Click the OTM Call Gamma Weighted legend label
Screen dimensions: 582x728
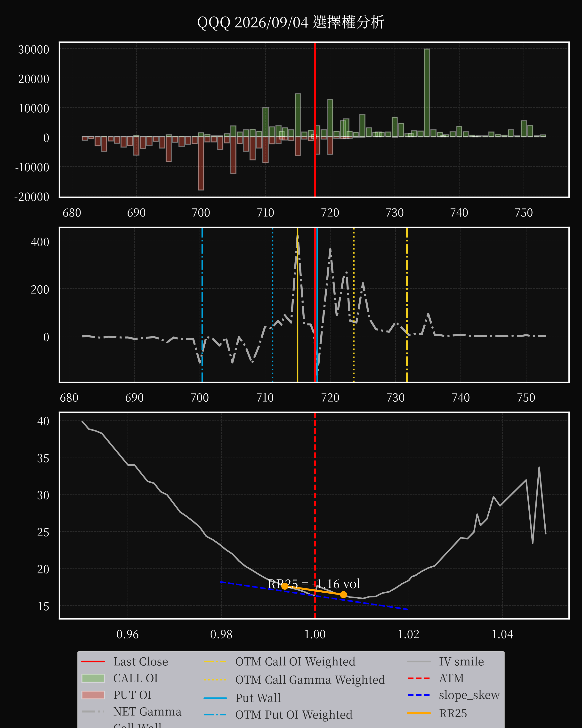pyautogui.click(x=310, y=680)
